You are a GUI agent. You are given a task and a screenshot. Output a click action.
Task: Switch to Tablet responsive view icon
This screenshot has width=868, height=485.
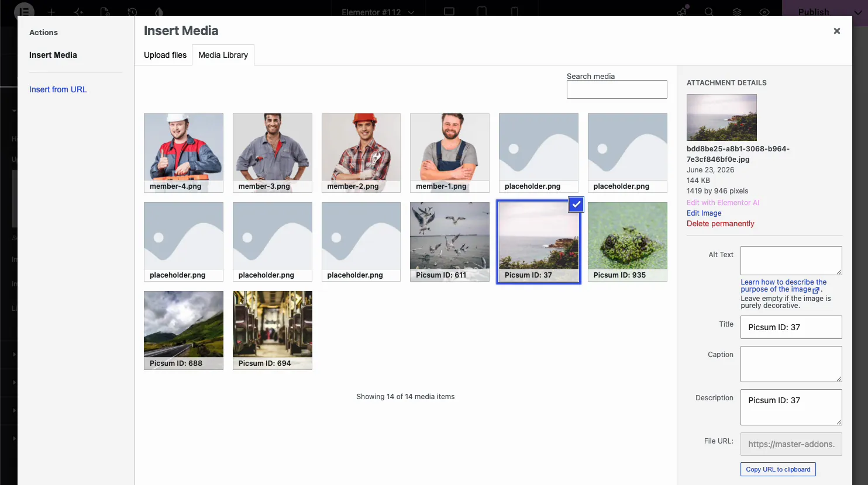coord(482,12)
